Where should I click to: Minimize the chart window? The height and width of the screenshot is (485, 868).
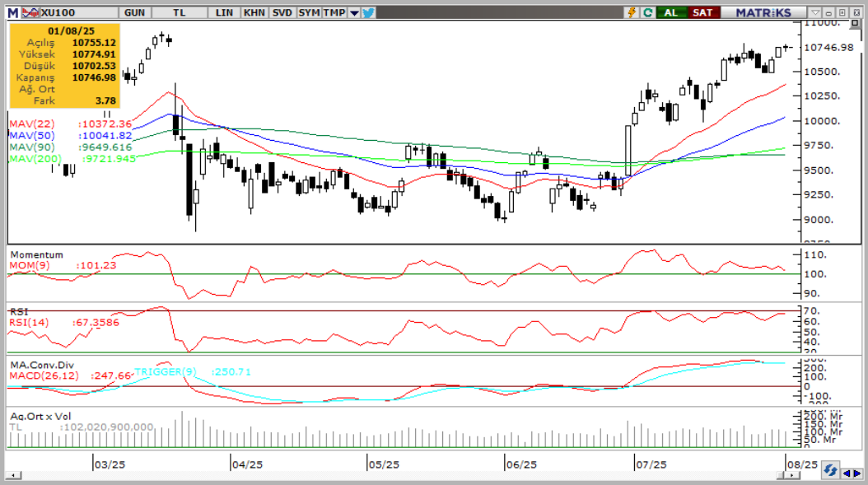tap(828, 12)
